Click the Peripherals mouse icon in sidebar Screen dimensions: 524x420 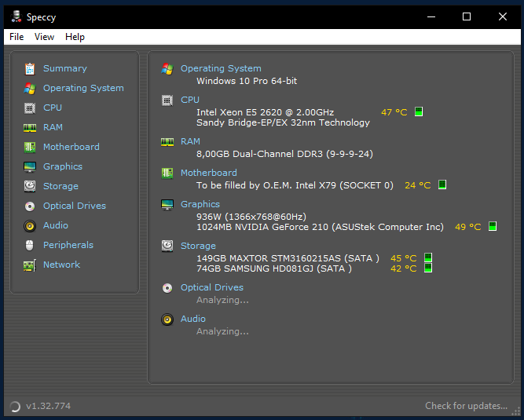(30, 246)
